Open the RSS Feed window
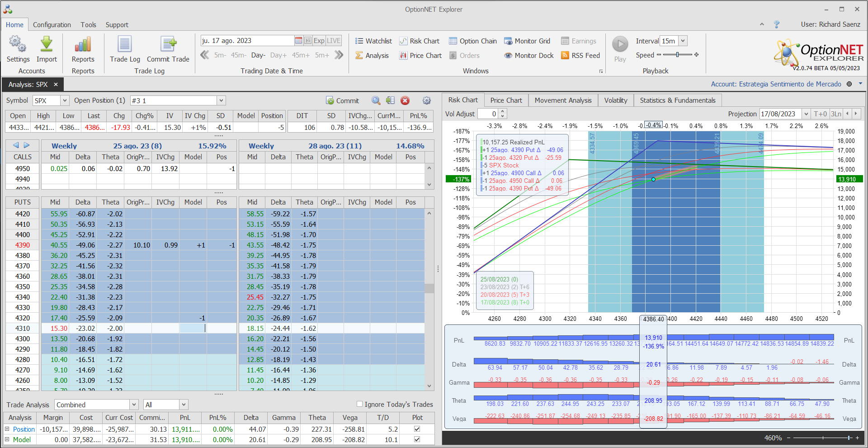The width and height of the screenshot is (868, 448). point(580,56)
